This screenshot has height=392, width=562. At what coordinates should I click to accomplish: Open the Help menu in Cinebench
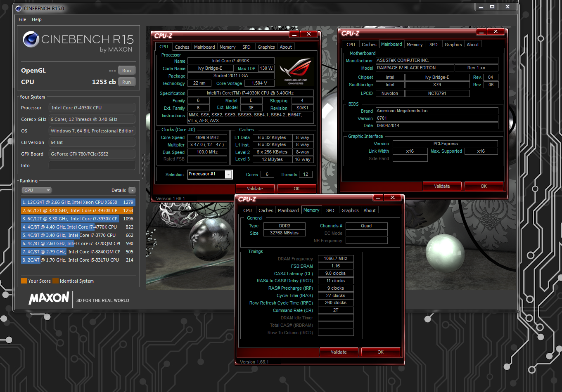pos(37,19)
